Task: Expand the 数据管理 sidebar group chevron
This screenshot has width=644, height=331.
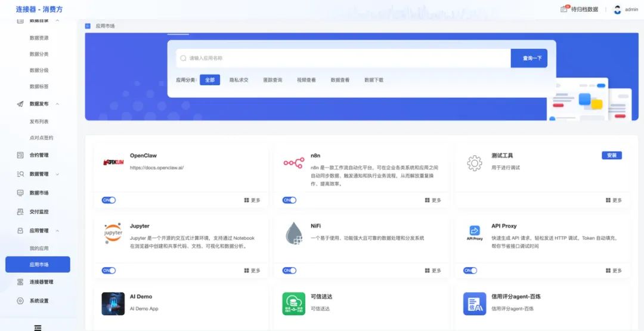Action: point(57,174)
